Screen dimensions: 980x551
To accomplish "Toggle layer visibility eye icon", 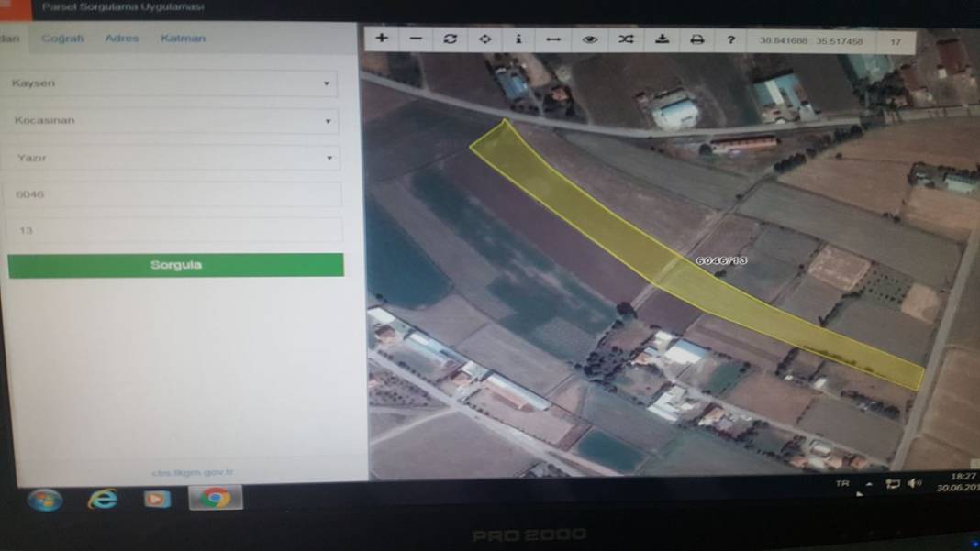I will pos(590,39).
